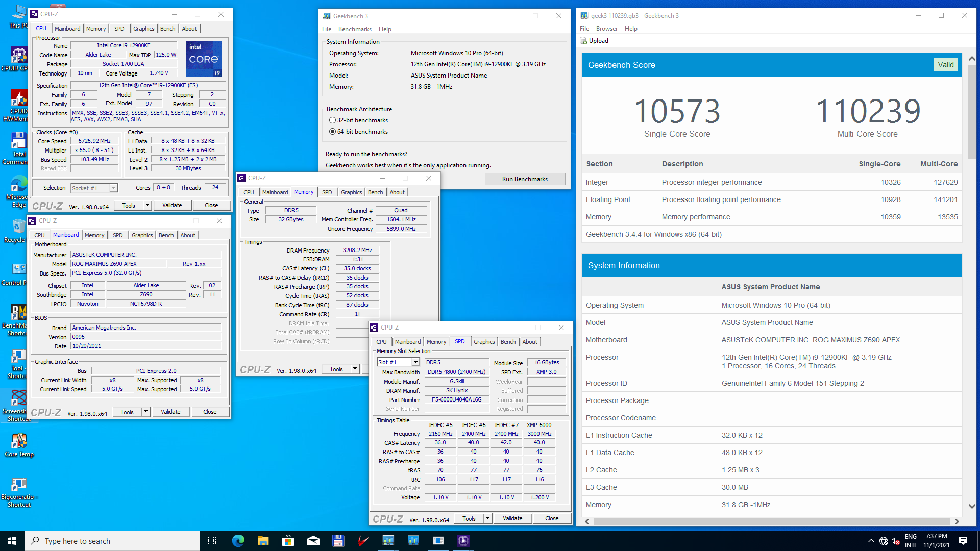This screenshot has height=551, width=980.
Task: Click Validate in CPU-Z SPD window
Action: click(512, 518)
